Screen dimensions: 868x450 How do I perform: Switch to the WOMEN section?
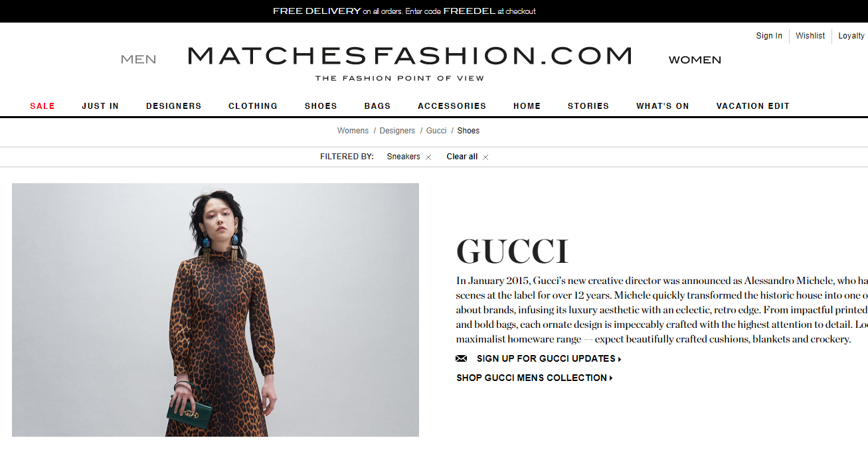pyautogui.click(x=695, y=60)
